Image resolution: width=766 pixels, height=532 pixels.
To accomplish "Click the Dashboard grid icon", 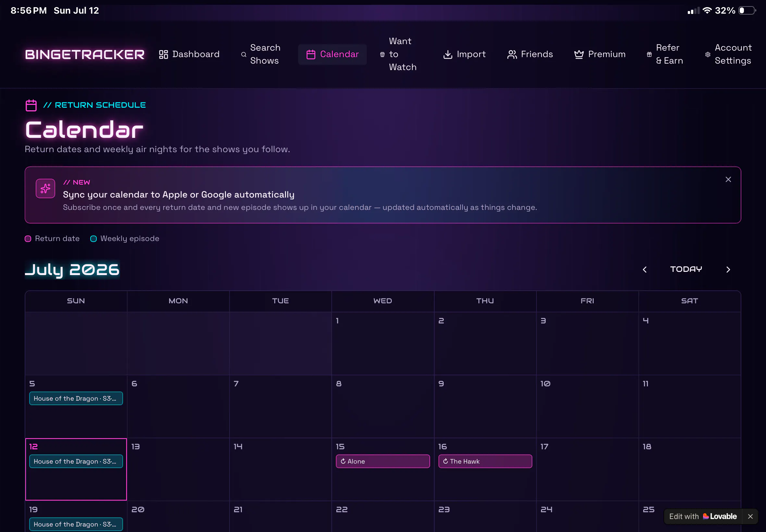I will tap(163, 54).
